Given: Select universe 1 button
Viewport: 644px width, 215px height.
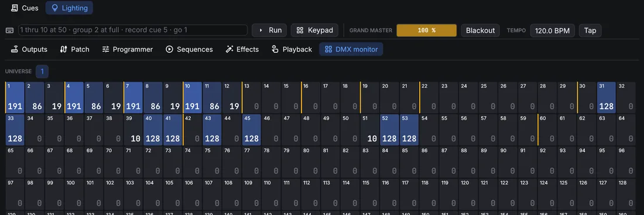Looking at the screenshot, I should click(x=42, y=71).
